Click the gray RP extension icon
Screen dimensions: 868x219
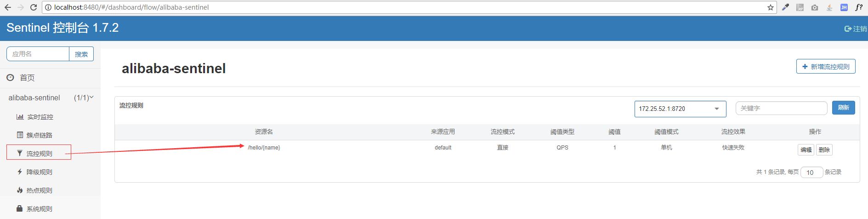click(x=800, y=7)
